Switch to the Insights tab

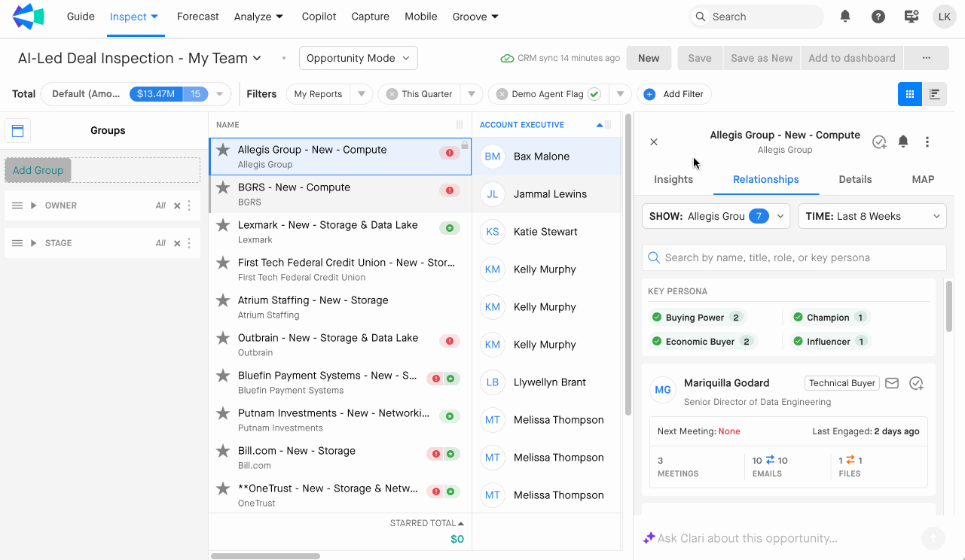pos(673,179)
